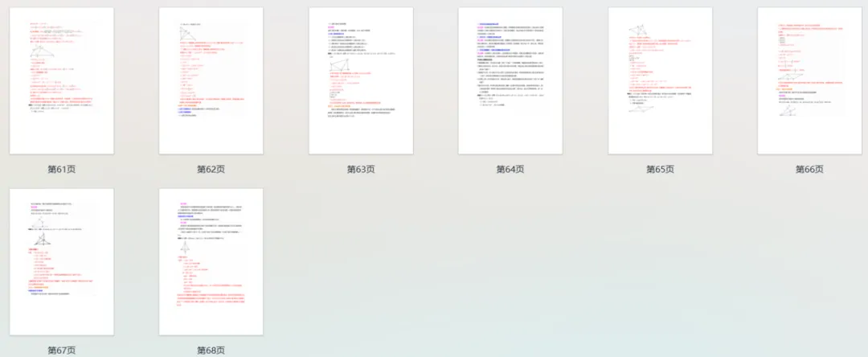Select the label 第62页
The width and height of the screenshot is (868, 357).
[x=211, y=170]
